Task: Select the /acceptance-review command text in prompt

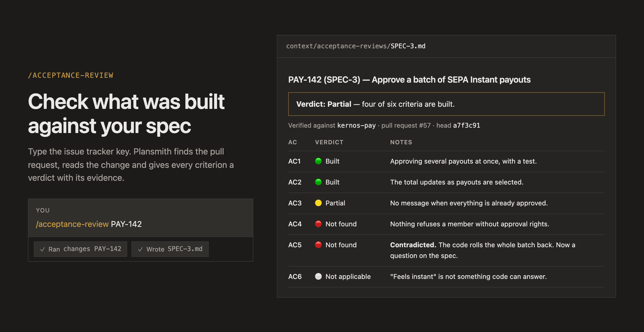Action: 72,224
